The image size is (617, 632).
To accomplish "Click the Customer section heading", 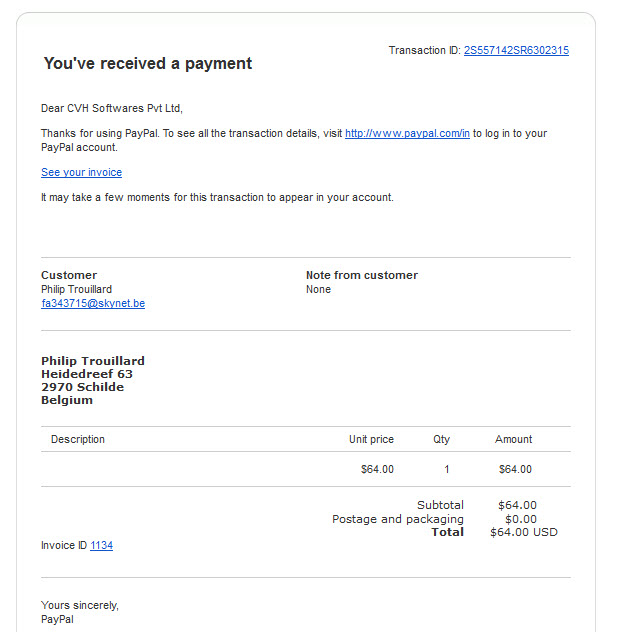I will coord(69,275).
